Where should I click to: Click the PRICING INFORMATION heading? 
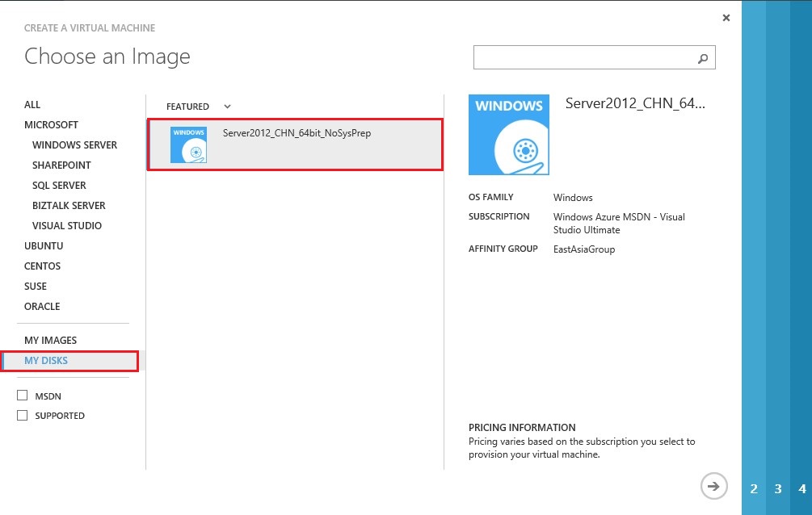point(522,428)
